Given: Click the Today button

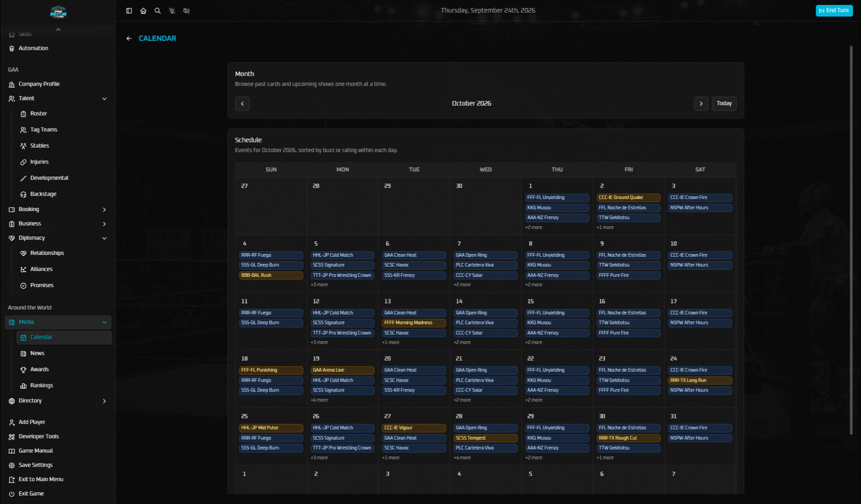Looking at the screenshot, I should 724,104.
